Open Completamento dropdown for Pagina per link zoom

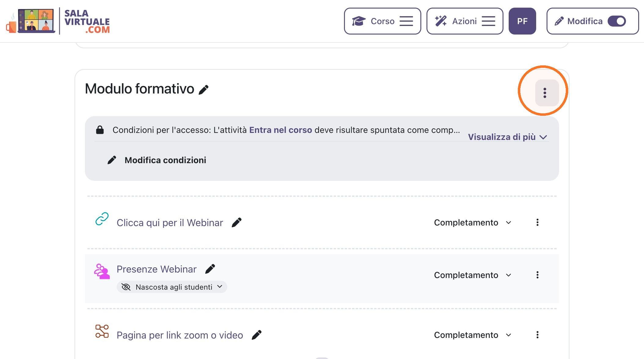(473, 335)
